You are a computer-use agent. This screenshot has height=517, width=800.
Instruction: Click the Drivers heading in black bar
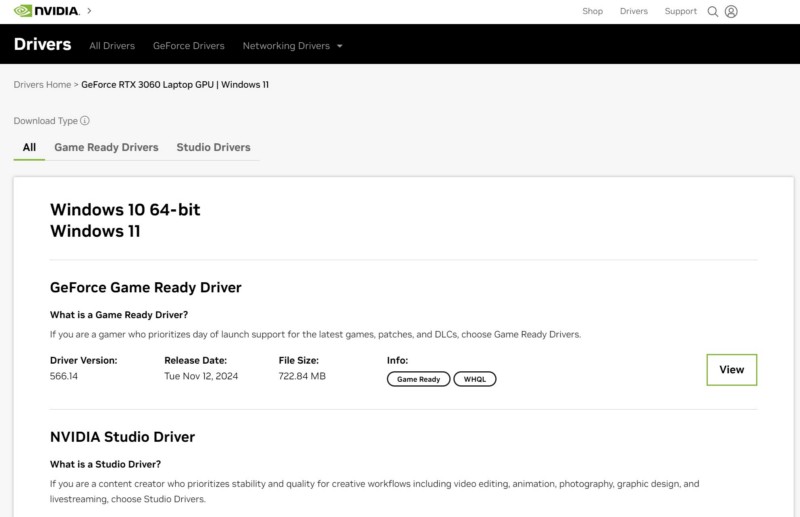point(42,44)
